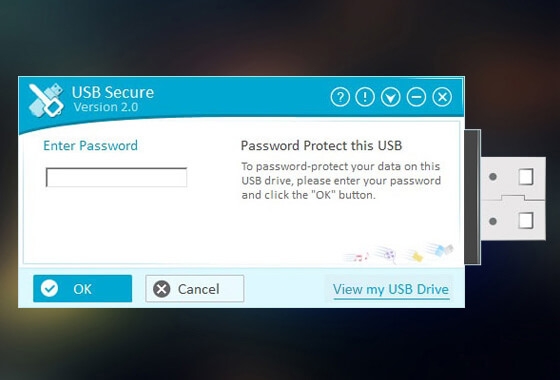Focus the Enter Password input box

pos(116,177)
